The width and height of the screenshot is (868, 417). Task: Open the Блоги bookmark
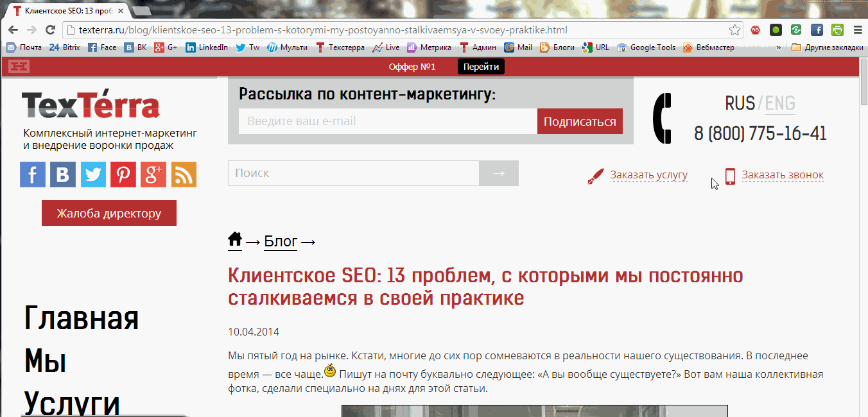(x=557, y=47)
